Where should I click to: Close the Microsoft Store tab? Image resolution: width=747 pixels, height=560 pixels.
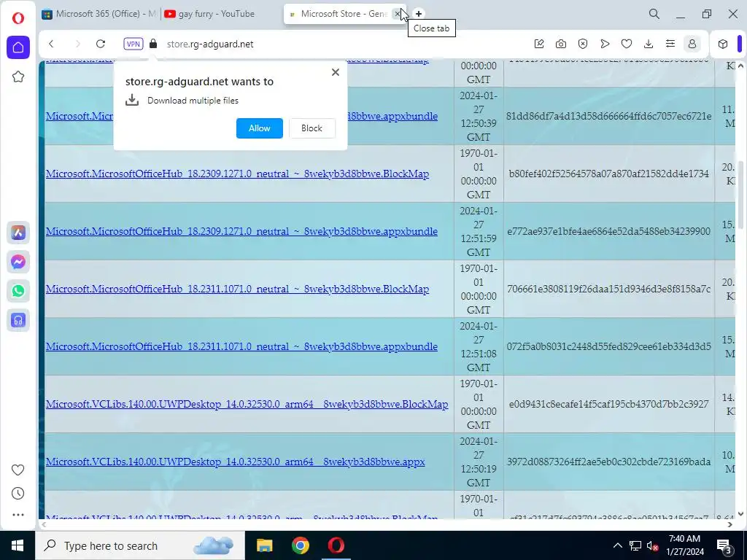click(398, 14)
